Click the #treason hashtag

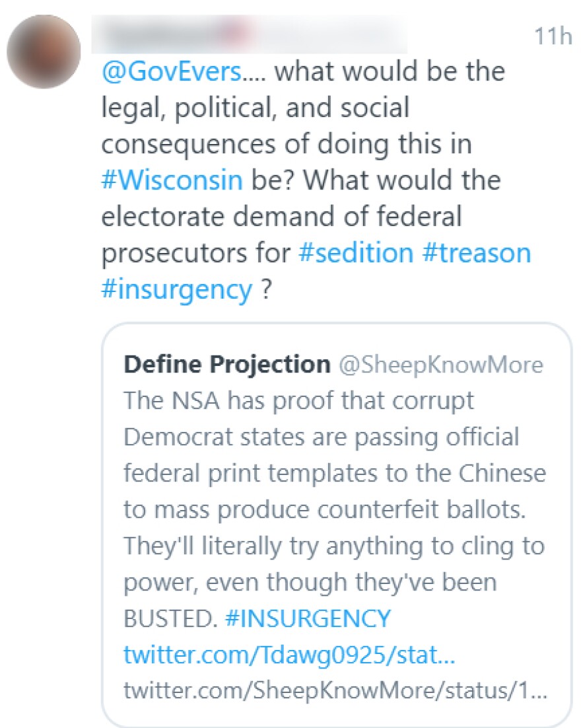point(476,252)
